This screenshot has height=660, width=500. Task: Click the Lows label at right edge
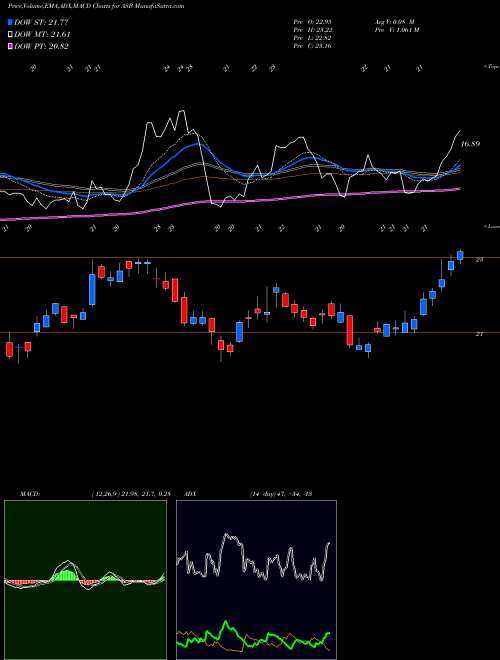(492, 226)
